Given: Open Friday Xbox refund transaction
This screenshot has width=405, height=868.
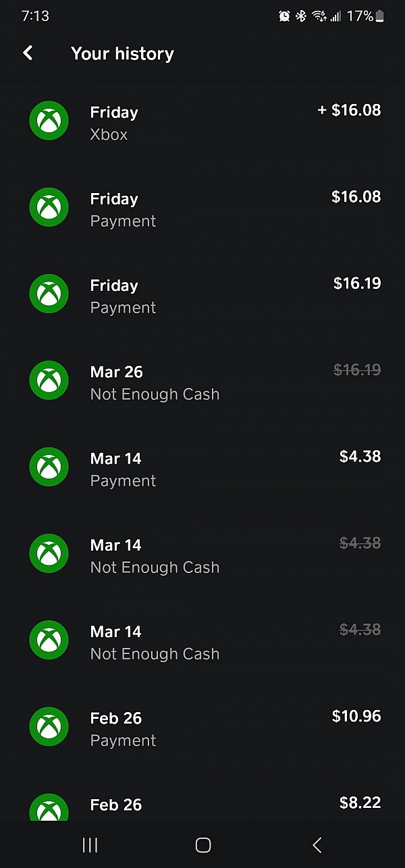Looking at the screenshot, I should click(202, 121).
